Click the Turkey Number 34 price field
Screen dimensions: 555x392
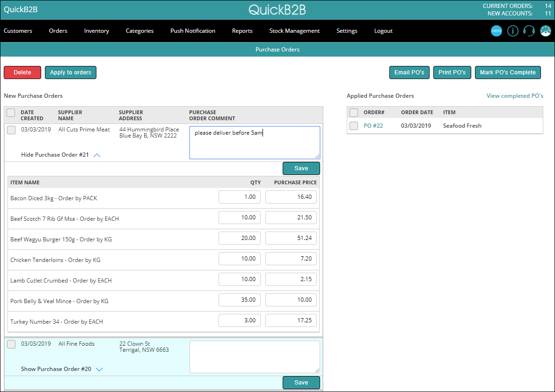point(291,320)
